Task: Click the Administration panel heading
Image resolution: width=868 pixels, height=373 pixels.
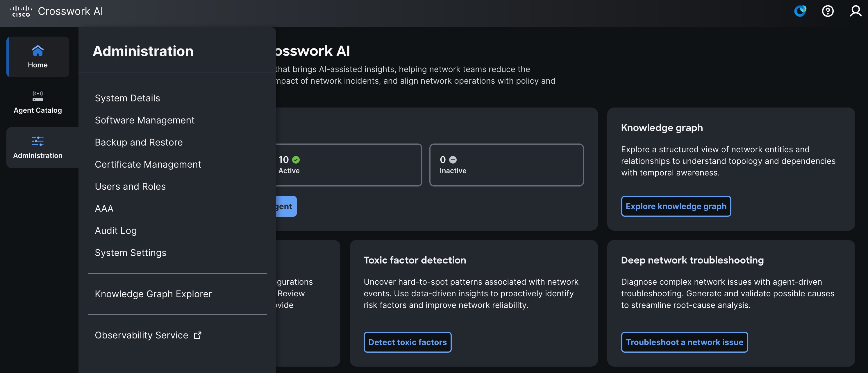Action: 143,51
